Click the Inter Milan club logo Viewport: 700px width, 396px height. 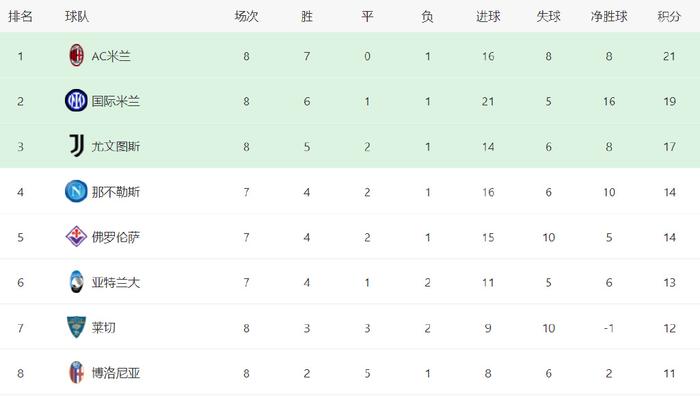[76, 100]
